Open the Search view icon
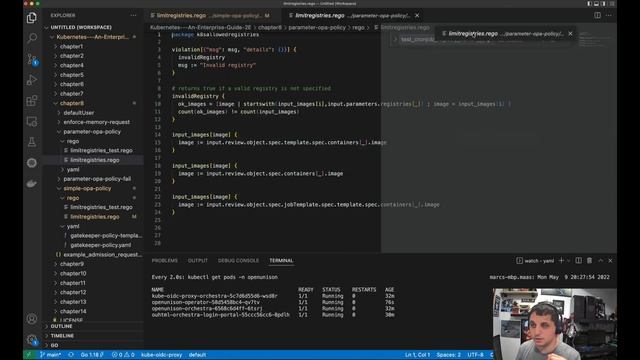Screen dimensions: 640x360 [32, 38]
